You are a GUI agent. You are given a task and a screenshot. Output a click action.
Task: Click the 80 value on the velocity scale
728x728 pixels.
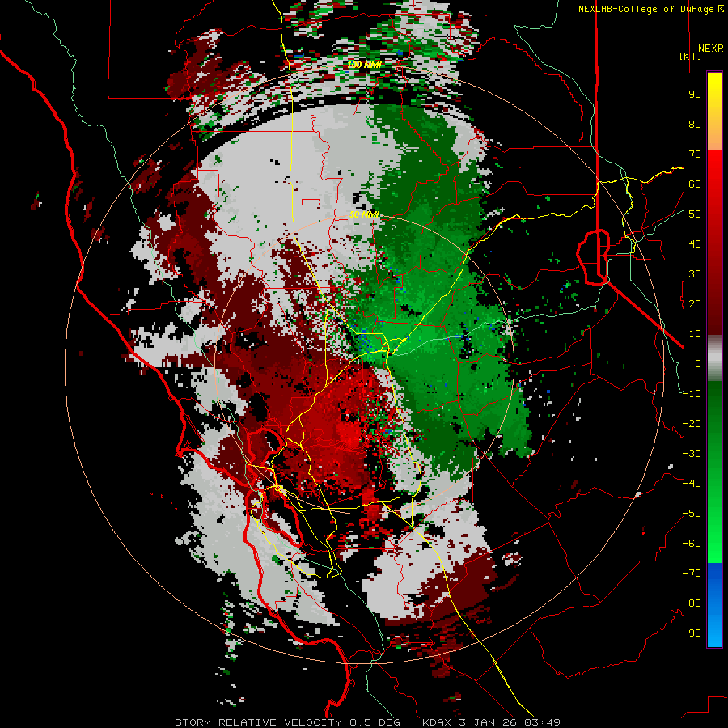click(x=695, y=125)
